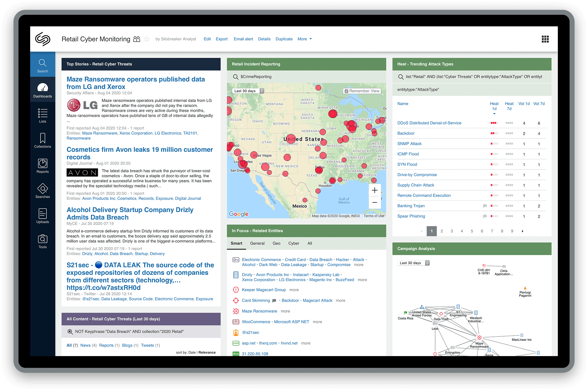Image resolution: width=588 pixels, height=390 pixels.
Task: Click the comment icon on Spear Phishing row
Action: click(x=485, y=216)
